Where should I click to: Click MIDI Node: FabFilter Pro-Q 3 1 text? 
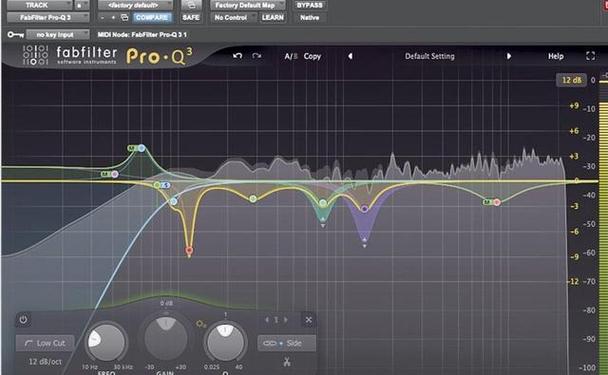click(x=142, y=35)
